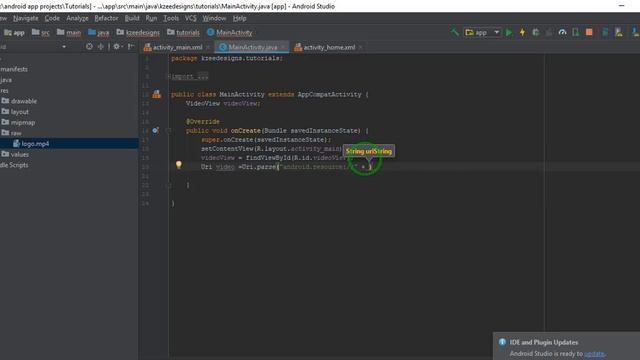This screenshot has height=360, width=640.
Task: Click the setContentView code line
Action: [x=271, y=149]
